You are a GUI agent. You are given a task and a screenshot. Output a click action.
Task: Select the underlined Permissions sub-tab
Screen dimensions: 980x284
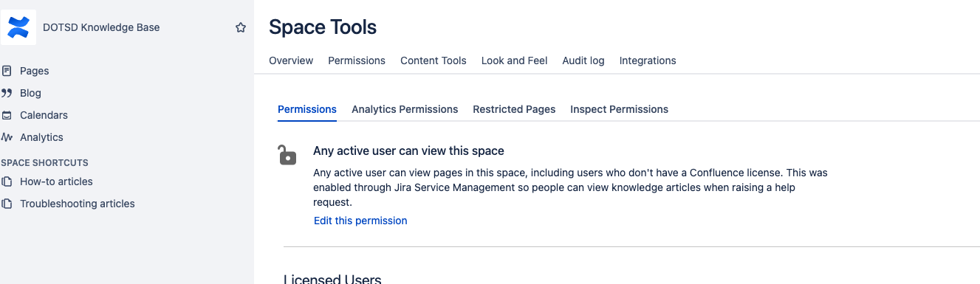(307, 109)
